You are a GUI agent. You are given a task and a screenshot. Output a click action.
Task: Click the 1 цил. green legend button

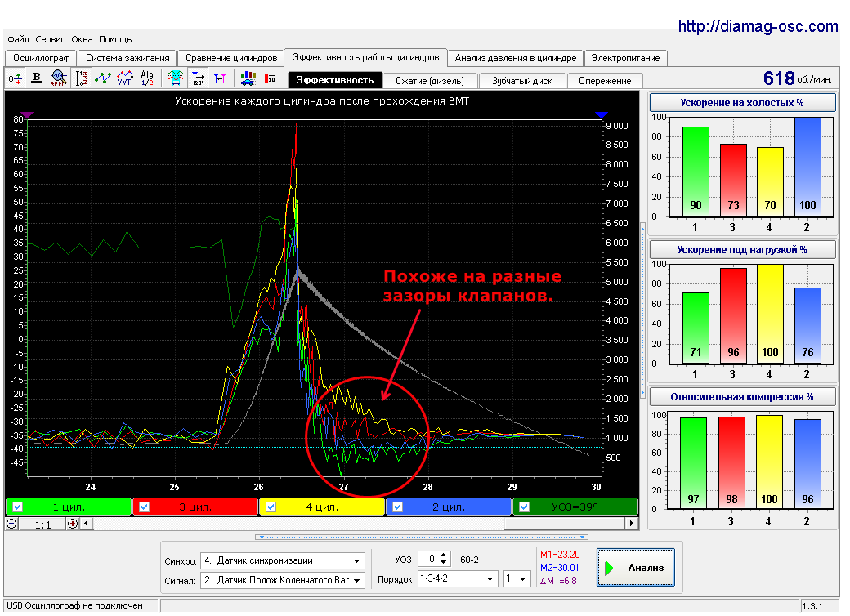(x=69, y=507)
